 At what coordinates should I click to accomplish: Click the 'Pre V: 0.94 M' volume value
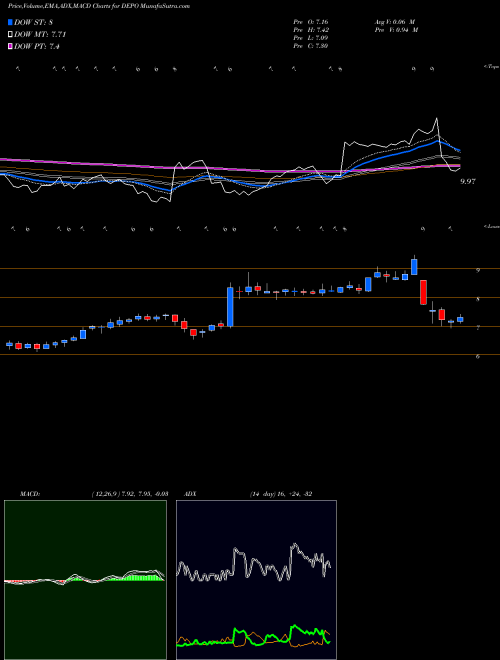point(396,30)
